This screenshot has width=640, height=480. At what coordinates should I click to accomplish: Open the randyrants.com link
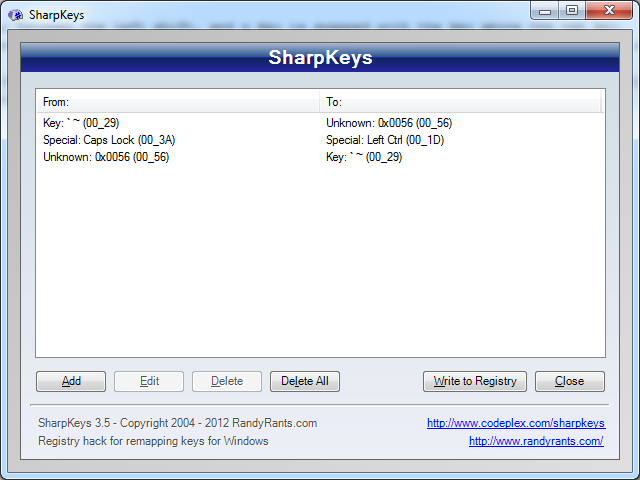[x=536, y=441]
